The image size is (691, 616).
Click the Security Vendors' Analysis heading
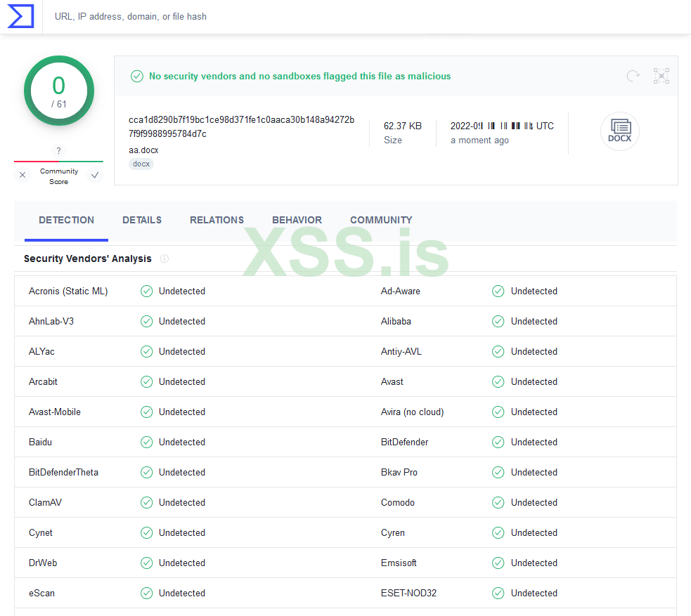(x=88, y=258)
